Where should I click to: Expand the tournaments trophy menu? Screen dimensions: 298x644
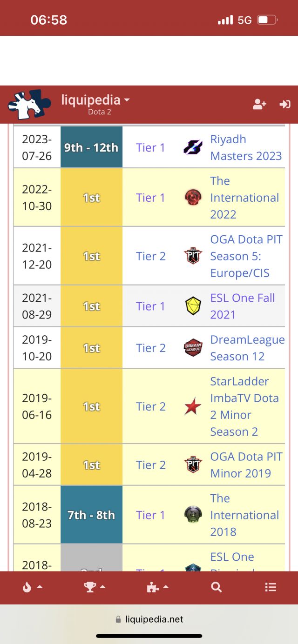point(95,587)
